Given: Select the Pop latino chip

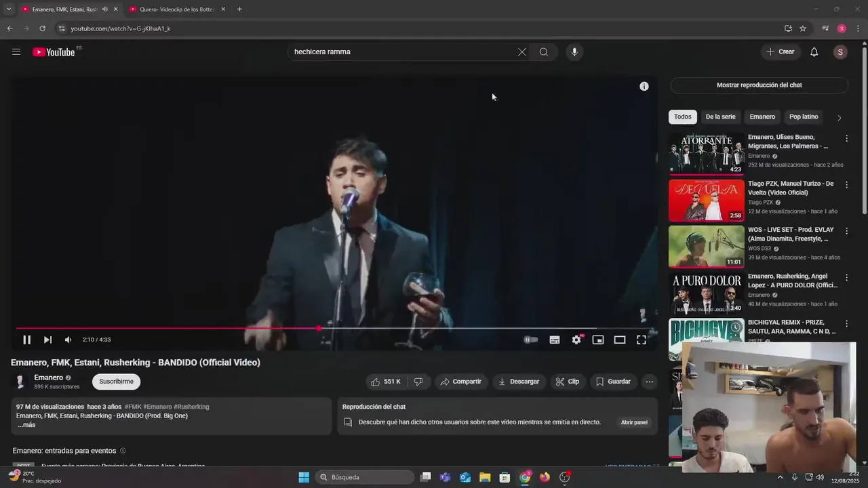Looking at the screenshot, I should pyautogui.click(x=804, y=117).
